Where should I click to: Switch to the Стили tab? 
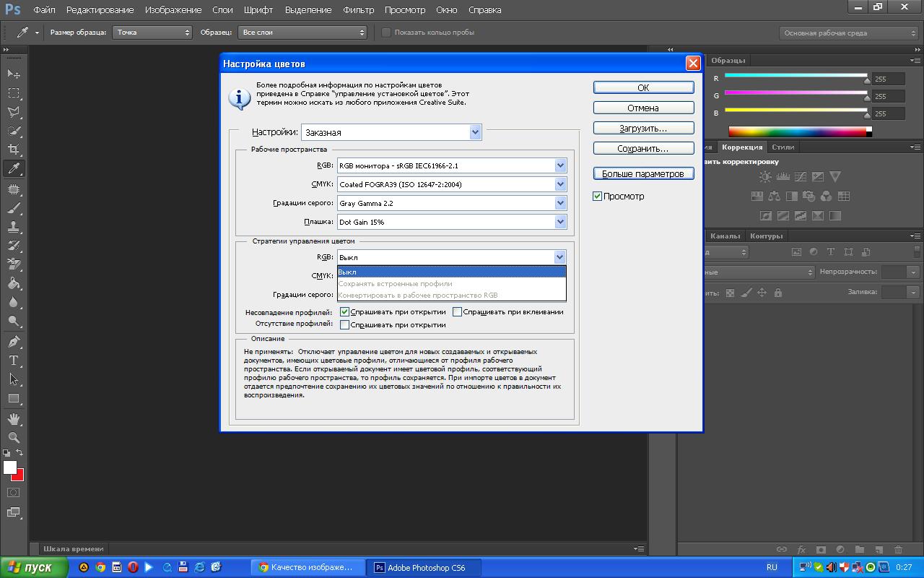[783, 147]
